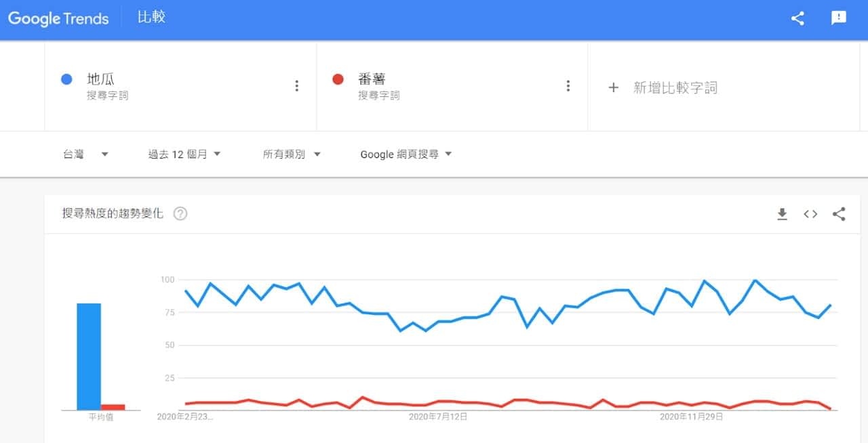Open the 地瓜 term options menu
The height and width of the screenshot is (443, 868).
(x=296, y=86)
